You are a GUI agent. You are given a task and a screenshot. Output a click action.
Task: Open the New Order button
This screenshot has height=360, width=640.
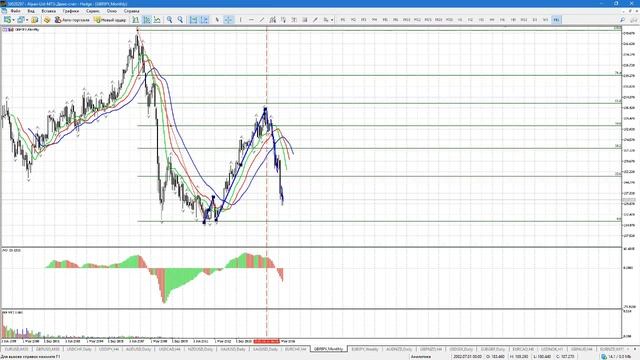point(110,20)
